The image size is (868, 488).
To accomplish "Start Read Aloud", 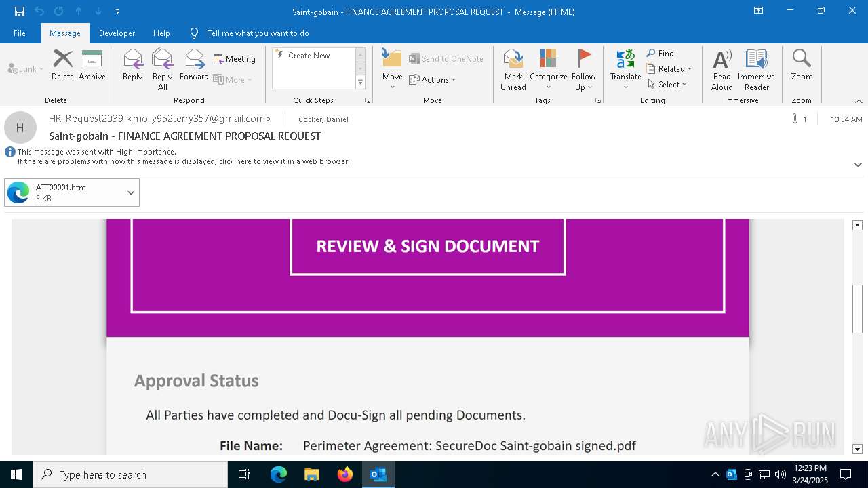I will [x=722, y=69].
